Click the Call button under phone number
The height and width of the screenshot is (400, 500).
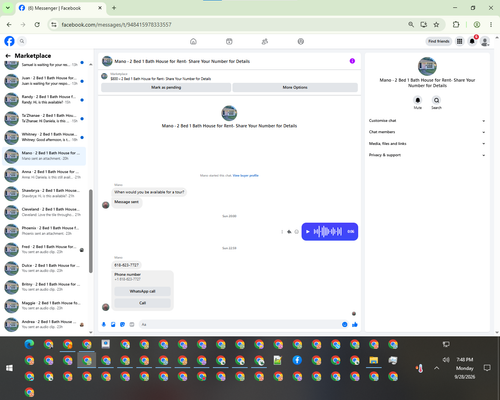tap(142, 303)
